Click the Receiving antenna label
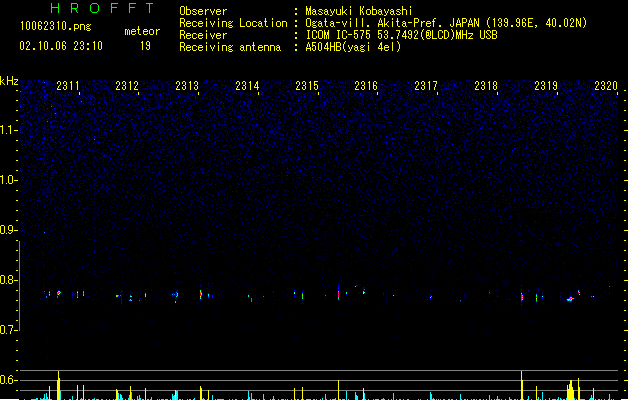Screen dimensions: 629x400 [x=230, y=47]
